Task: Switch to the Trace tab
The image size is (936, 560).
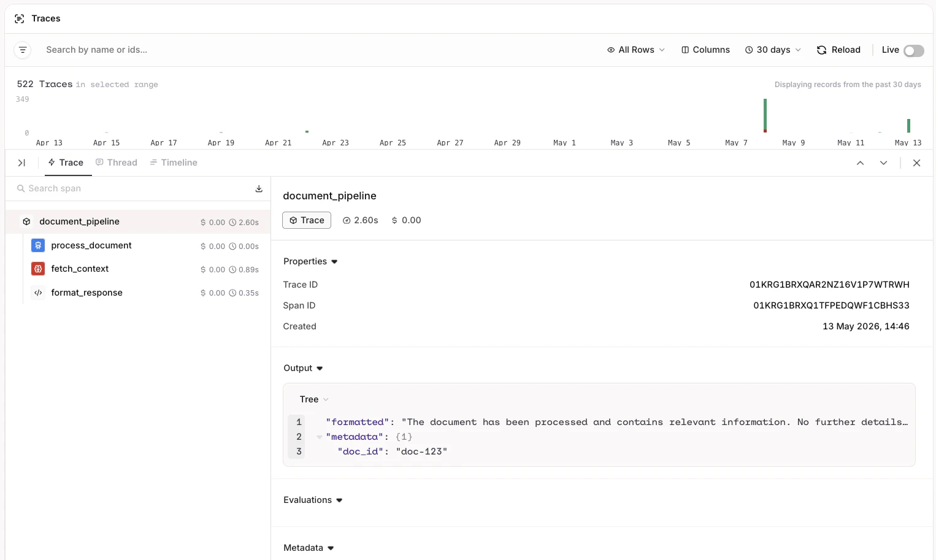Action: tap(66, 163)
